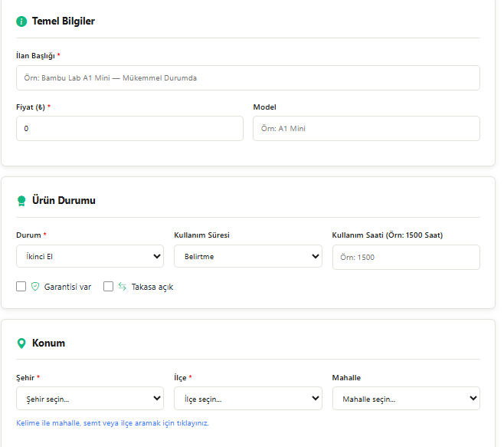Select the Kullanım Saati input field
The height and width of the screenshot is (447, 504).
pos(406,257)
